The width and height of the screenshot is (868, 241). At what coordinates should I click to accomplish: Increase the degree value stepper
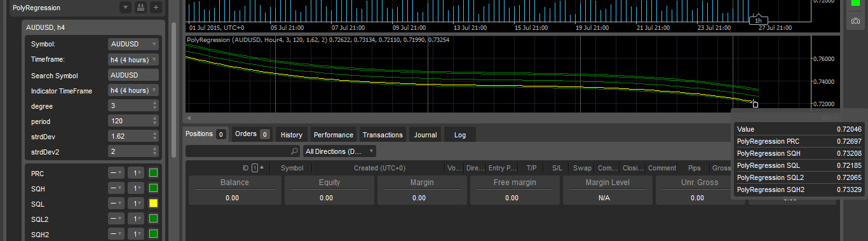click(155, 103)
